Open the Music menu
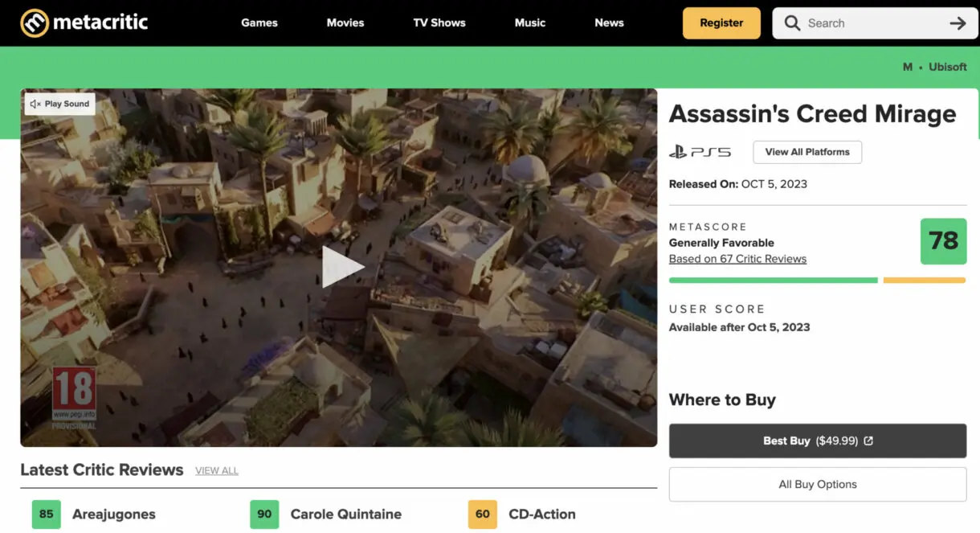The height and width of the screenshot is (533, 980). point(530,23)
